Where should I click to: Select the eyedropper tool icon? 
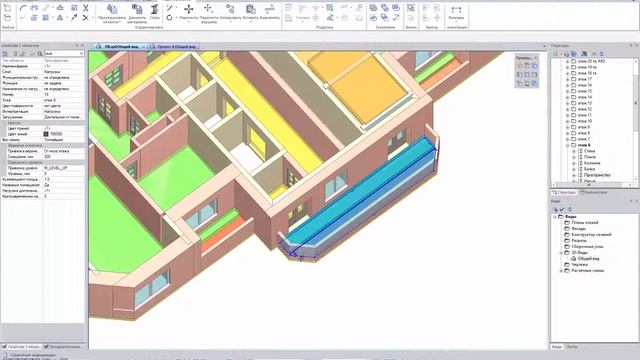[x=74, y=18]
